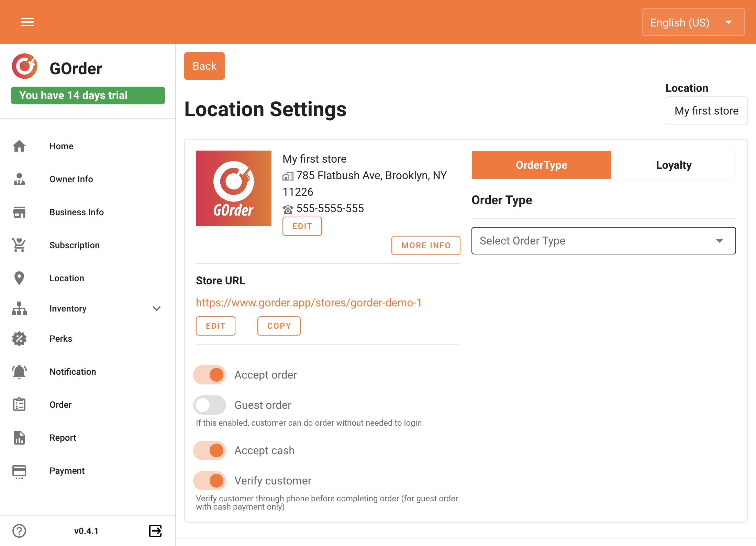Click the Inventory hierarchy icon
756x546 pixels.
coord(19,308)
